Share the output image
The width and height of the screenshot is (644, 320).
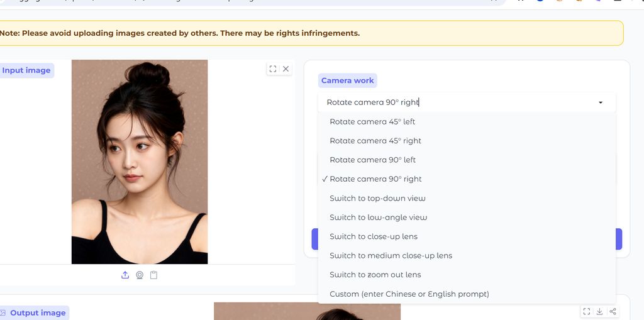[613, 311]
